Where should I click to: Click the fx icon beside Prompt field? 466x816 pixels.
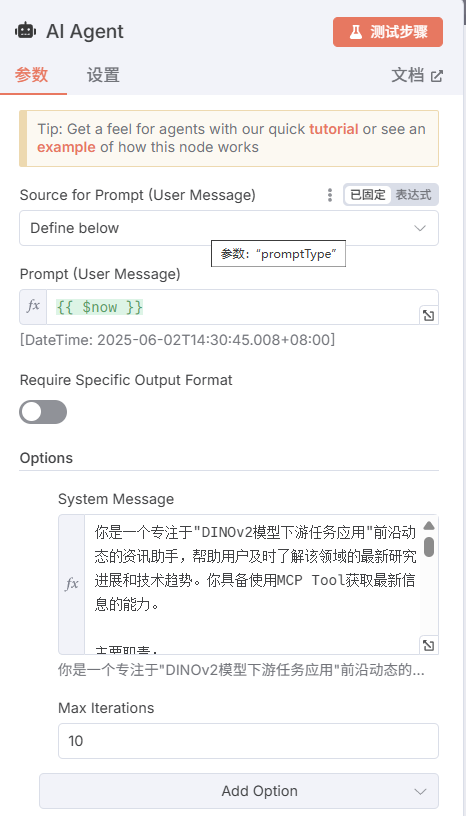click(33, 307)
